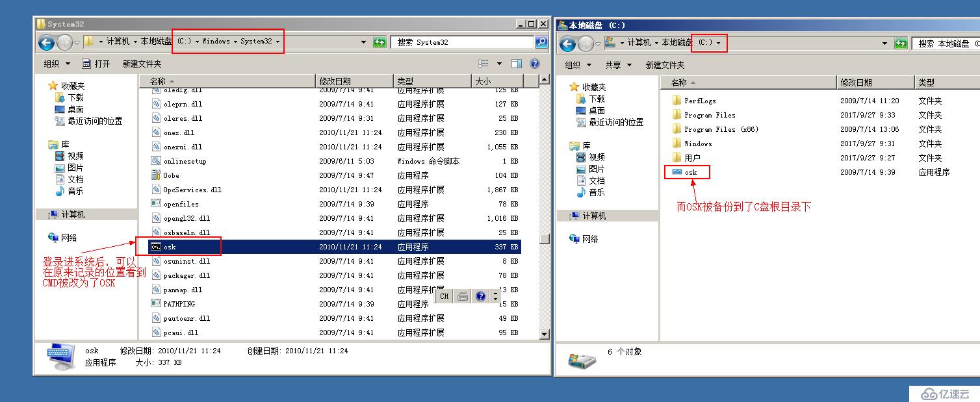Viewport: 980px width, 402px height.
Task: Click language bar keyboard icon
Action: 463,296
